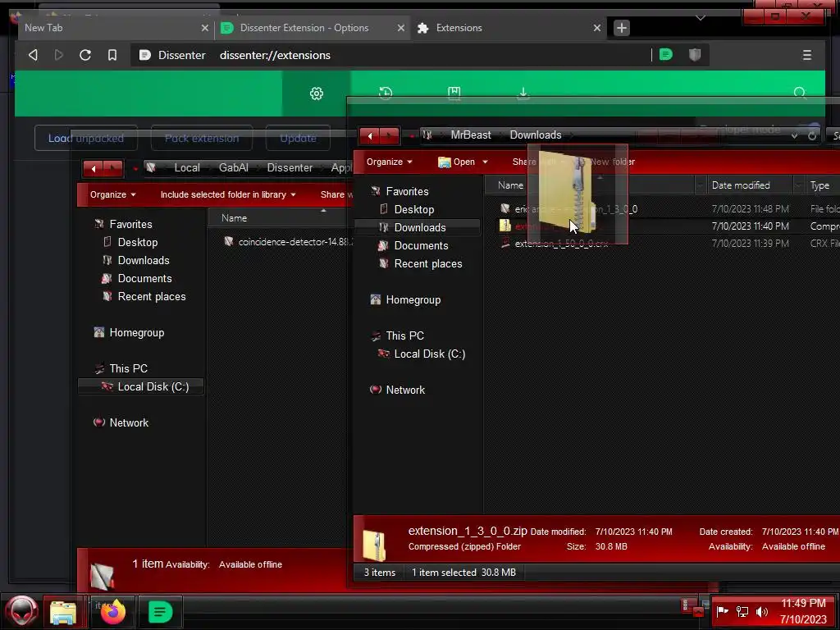This screenshot has width=840, height=630.
Task: Select Documents in back window navigation pane
Action: tap(144, 279)
